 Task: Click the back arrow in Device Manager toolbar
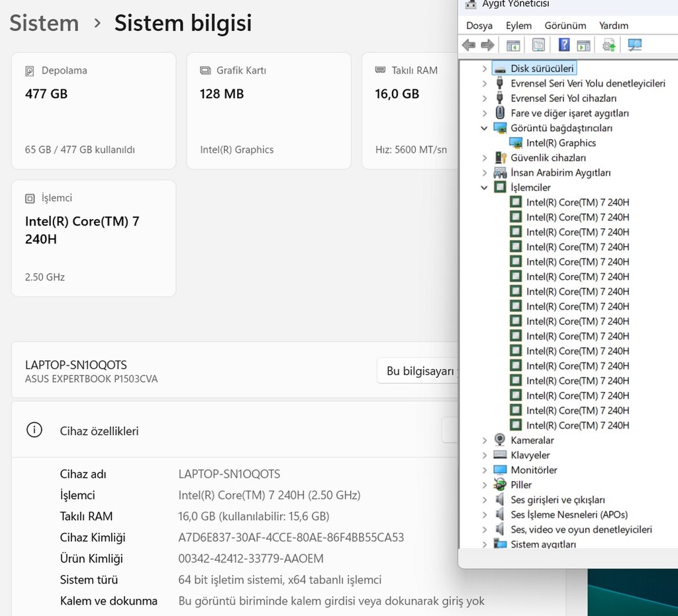point(469,45)
